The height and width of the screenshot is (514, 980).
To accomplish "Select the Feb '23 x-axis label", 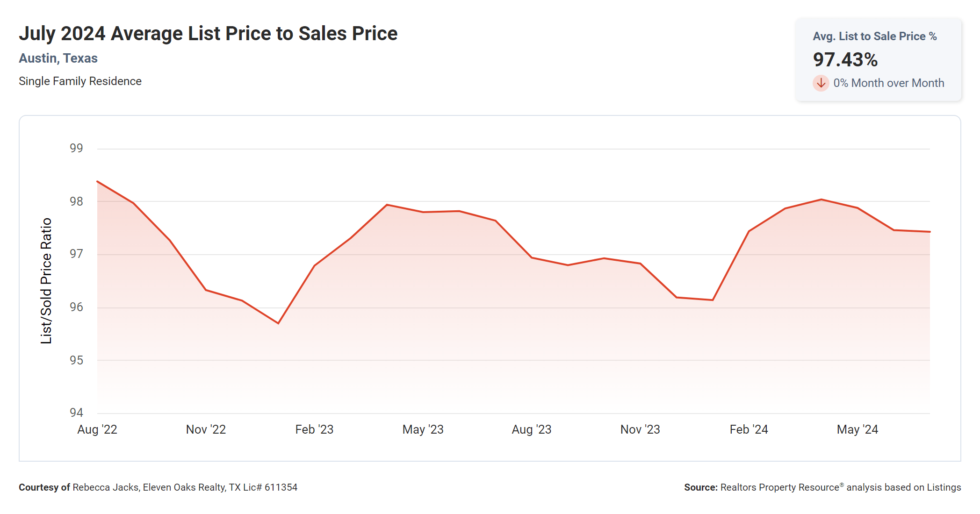I will click(x=314, y=429).
